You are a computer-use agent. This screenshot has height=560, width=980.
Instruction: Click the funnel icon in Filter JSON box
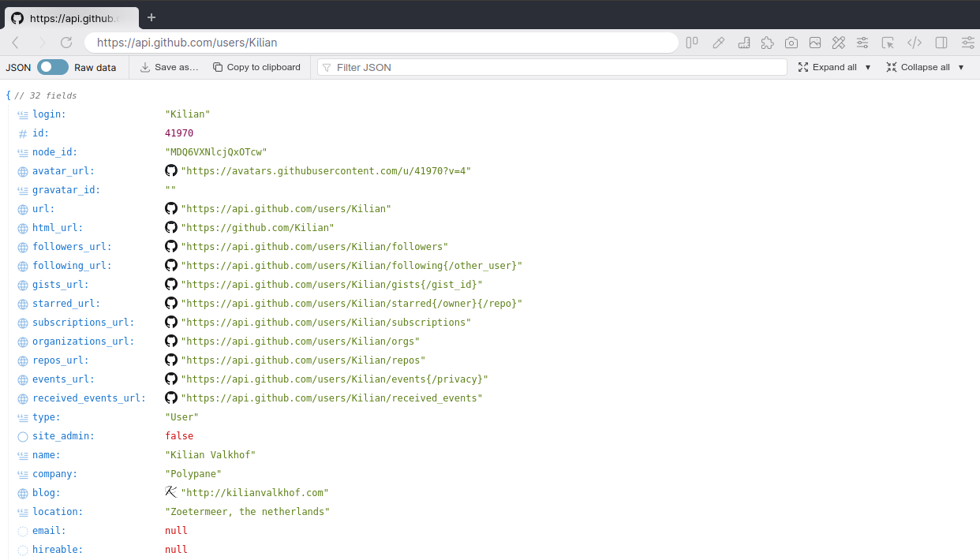327,68
